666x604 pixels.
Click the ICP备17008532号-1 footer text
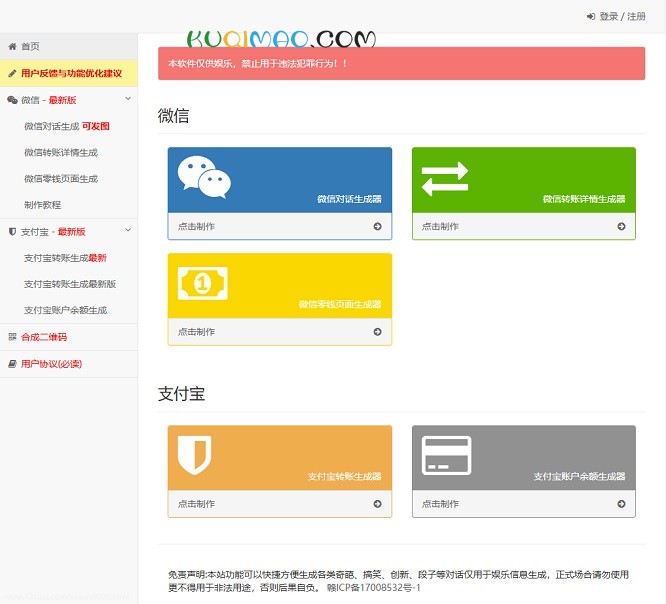373,588
